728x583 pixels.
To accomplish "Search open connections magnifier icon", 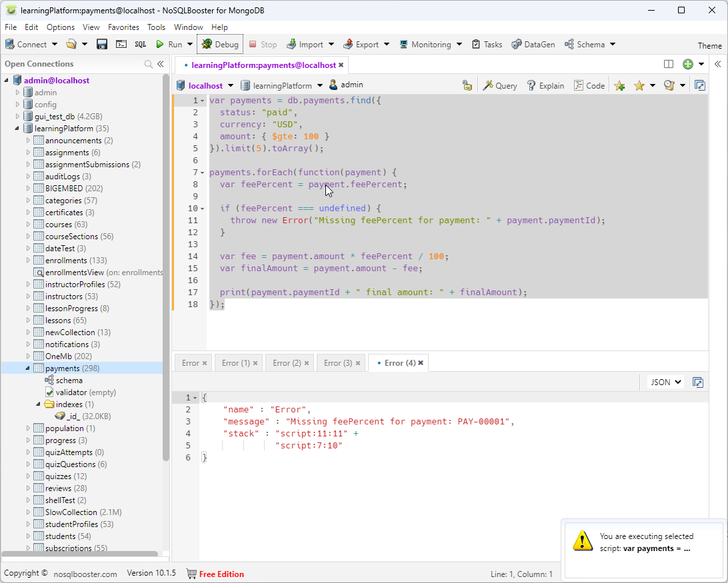I will pyautogui.click(x=149, y=64).
